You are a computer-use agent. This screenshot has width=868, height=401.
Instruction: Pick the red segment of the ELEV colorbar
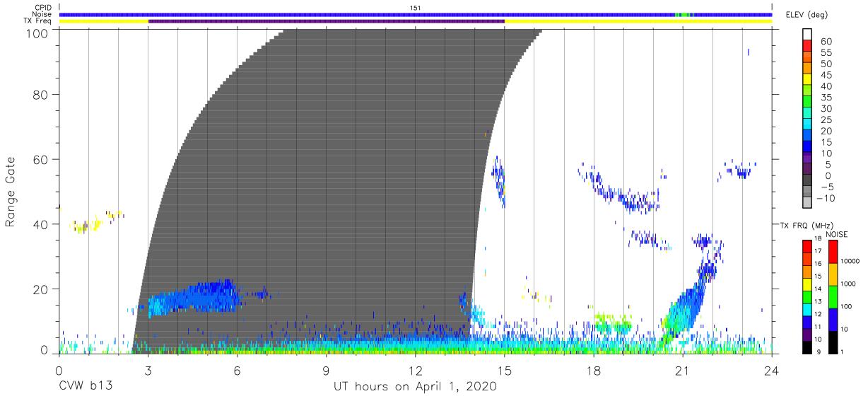pos(808,46)
